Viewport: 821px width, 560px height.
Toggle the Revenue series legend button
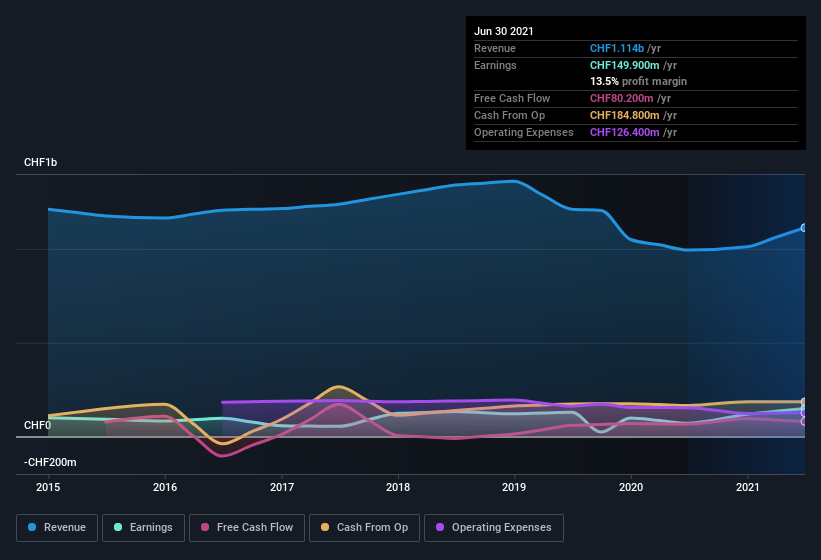pos(57,528)
